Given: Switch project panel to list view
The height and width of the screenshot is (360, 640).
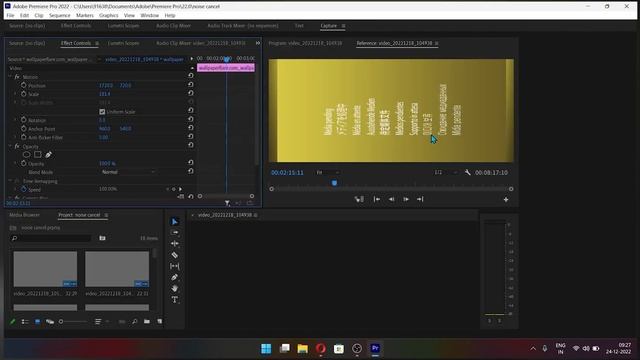Looking at the screenshot, I should (x=25, y=322).
